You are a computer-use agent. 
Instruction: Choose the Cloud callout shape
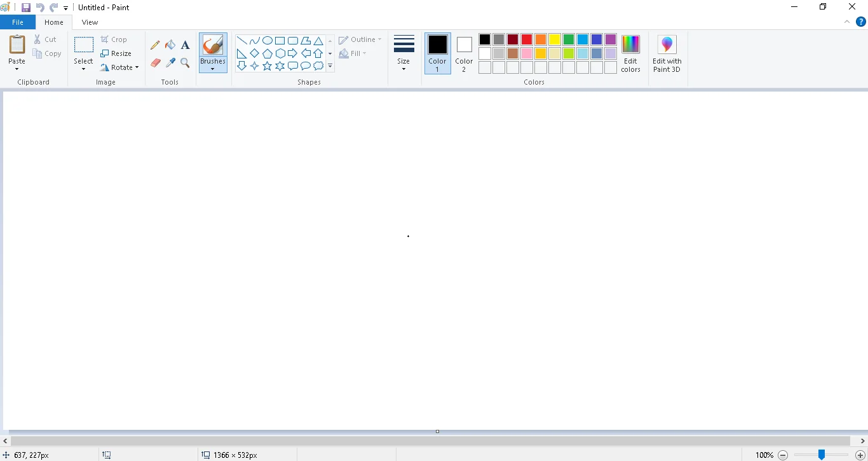318,65
